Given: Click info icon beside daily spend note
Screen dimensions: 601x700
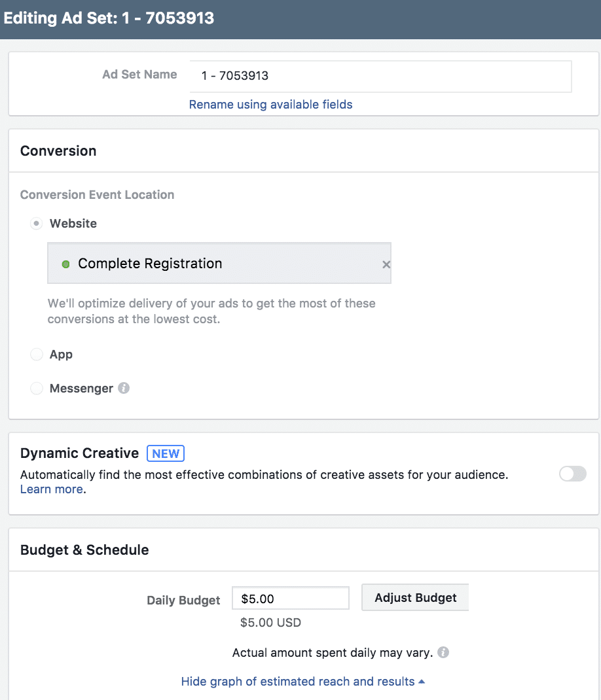Looking at the screenshot, I should tap(443, 652).
